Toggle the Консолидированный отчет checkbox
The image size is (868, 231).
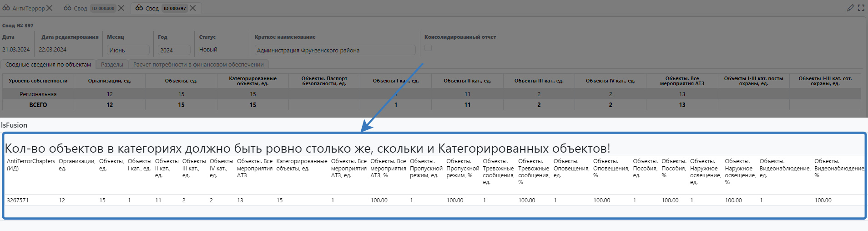click(428, 48)
